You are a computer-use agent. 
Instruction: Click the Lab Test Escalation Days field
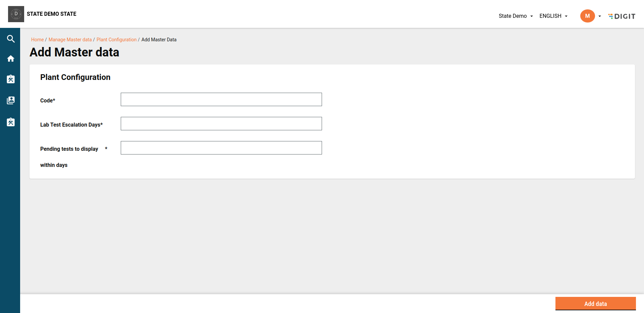click(221, 124)
